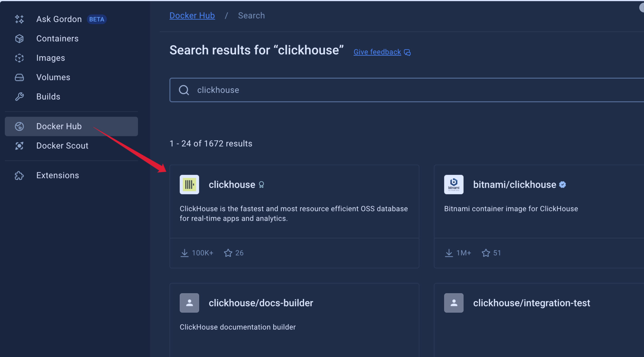Click the search magnifier icon
The width and height of the screenshot is (644, 357).
[184, 90]
